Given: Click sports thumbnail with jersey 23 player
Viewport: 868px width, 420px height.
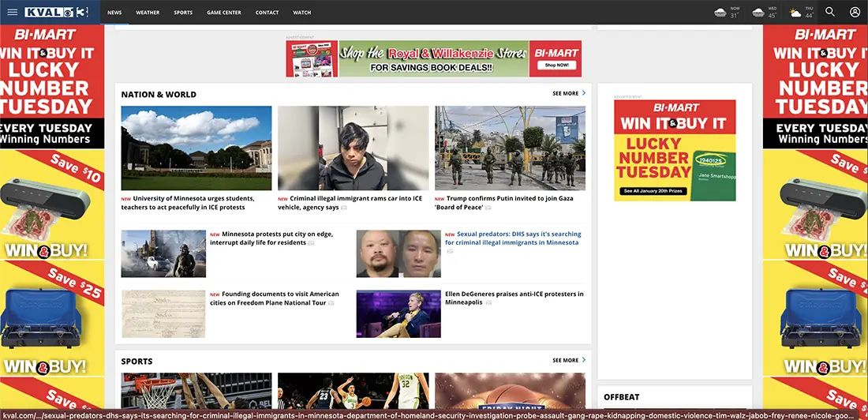Looking at the screenshot, I should 354,391.
